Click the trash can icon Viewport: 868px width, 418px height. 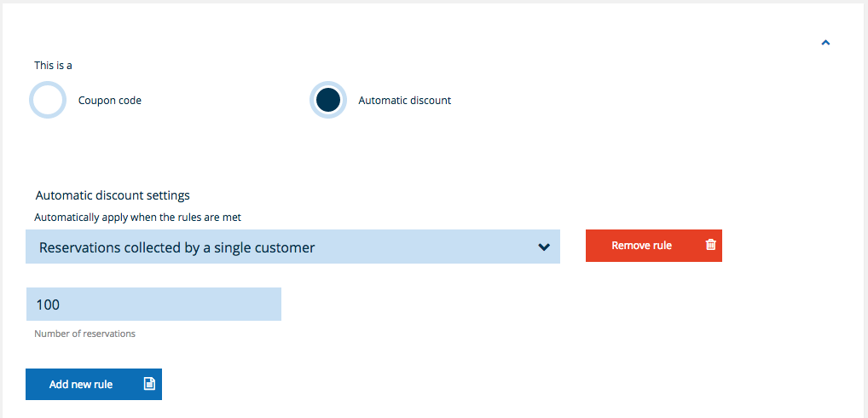tap(710, 245)
